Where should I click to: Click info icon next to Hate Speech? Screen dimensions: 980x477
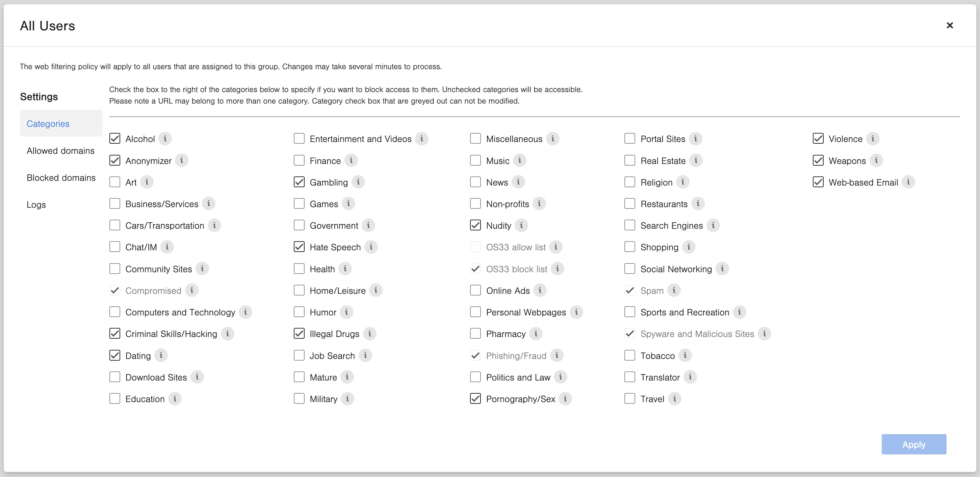[371, 247]
